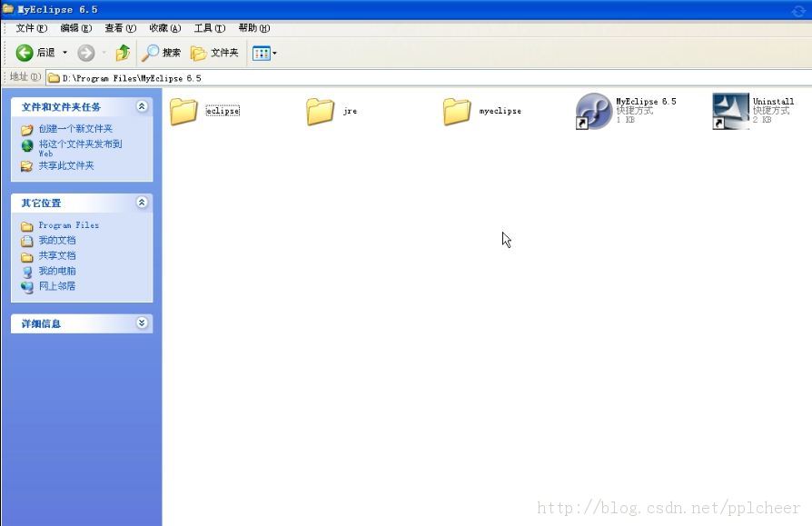This screenshot has width=812, height=526.
Task: Click the share this folder icon
Action: coord(27,166)
